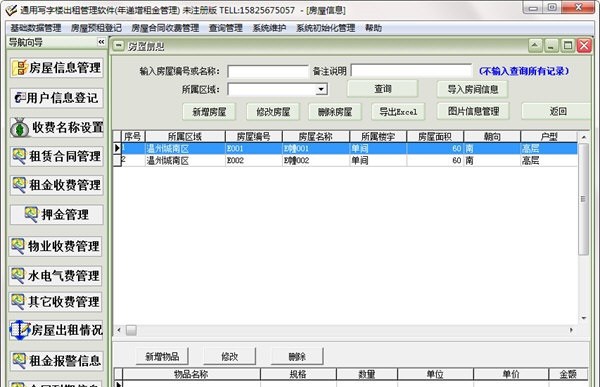Open the 系统维护 menu
This screenshot has width=600, height=387.
tap(269, 28)
